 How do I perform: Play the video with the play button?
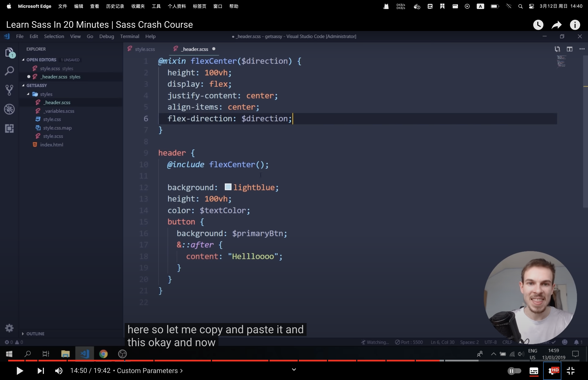20,371
